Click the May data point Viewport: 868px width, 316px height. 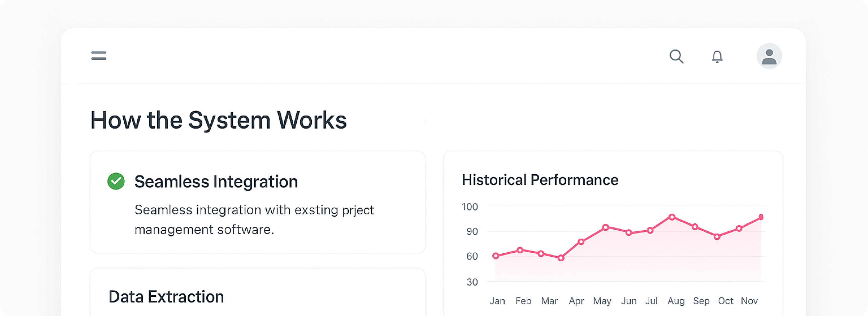[x=605, y=227]
